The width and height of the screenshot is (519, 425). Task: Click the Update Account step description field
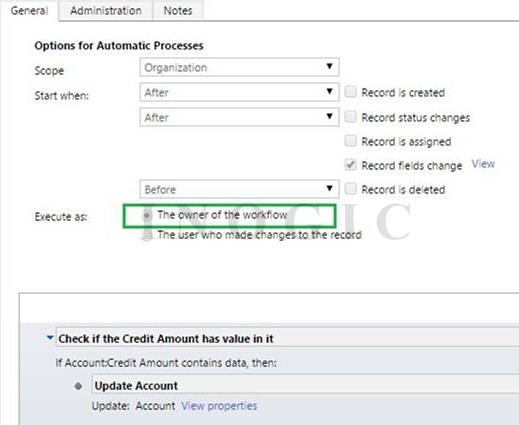[x=305, y=386]
